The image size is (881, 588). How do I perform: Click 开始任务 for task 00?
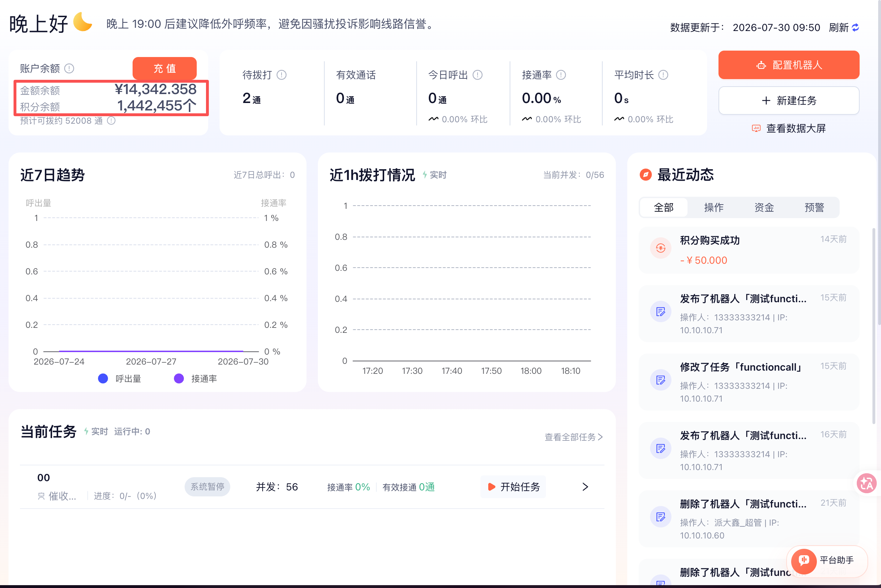coord(514,487)
